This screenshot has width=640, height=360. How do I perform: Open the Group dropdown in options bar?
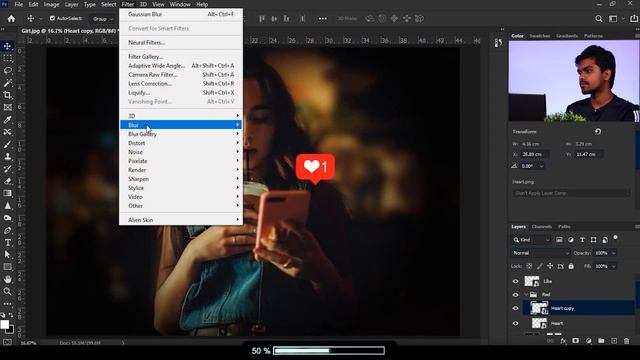coord(102,19)
